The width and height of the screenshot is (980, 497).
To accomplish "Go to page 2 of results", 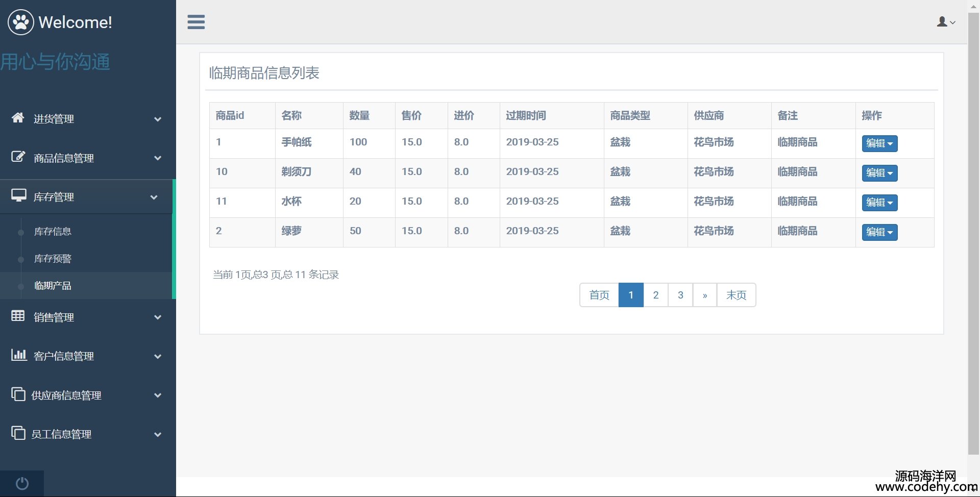I will pos(655,295).
